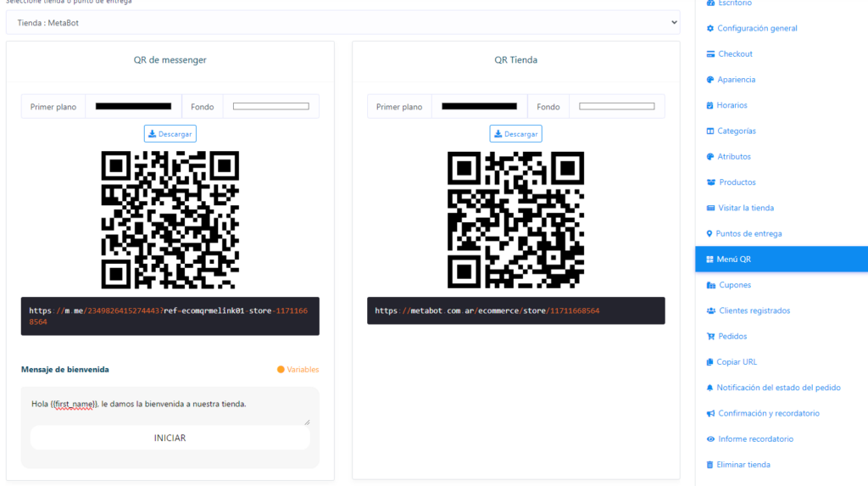868x486 pixels.
Task: Open Notificación del estado del pedido
Action: pyautogui.click(x=778, y=388)
